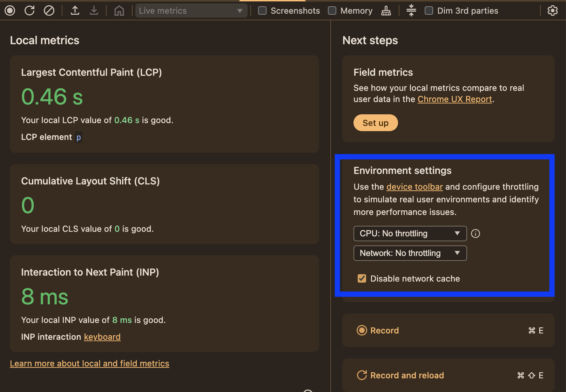This screenshot has height=392, width=566.
Task: Enable the Screenshots checkbox
Action: coord(262,11)
